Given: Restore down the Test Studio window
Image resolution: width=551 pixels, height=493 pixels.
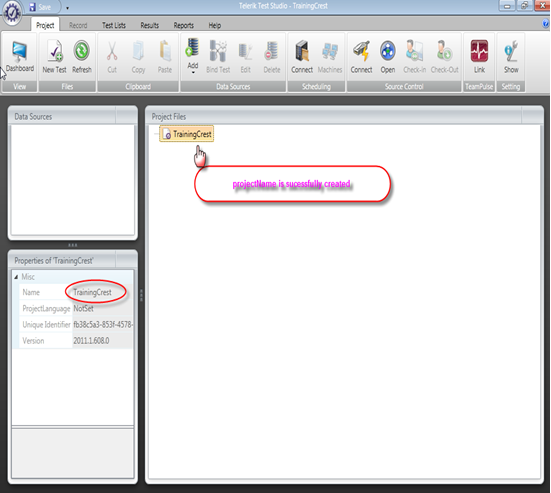Looking at the screenshot, I should point(524,5).
